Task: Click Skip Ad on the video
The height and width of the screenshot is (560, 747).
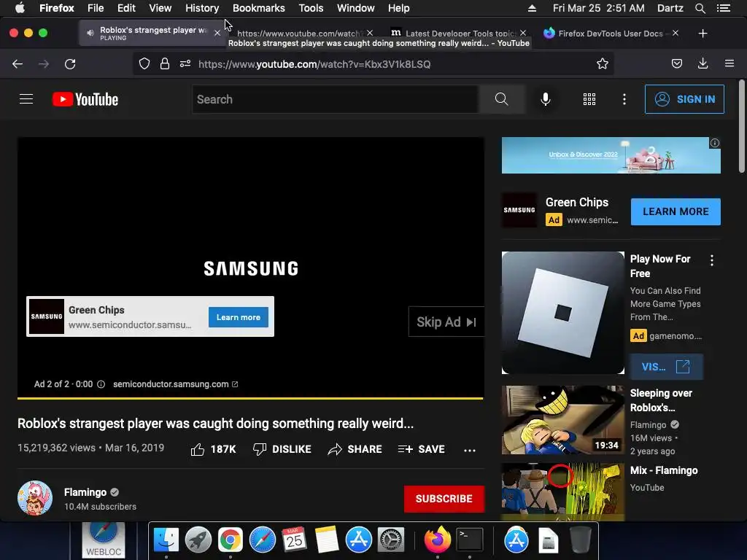Action: coord(446,322)
